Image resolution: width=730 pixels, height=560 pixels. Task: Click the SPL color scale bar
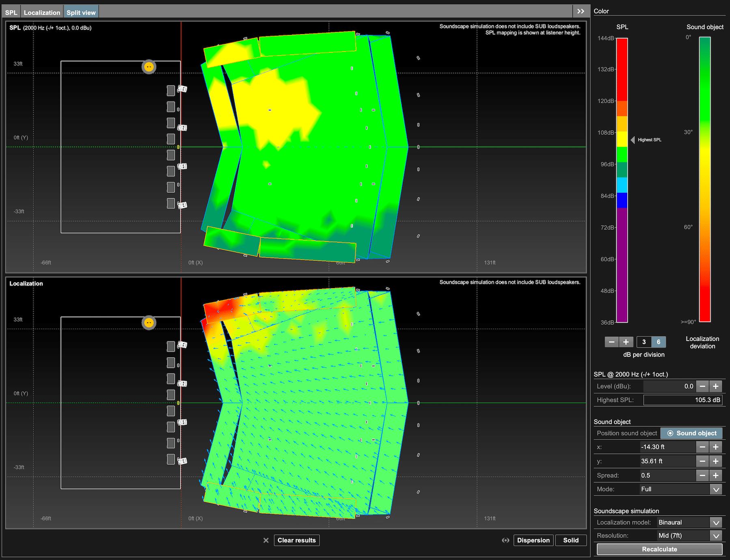click(x=622, y=180)
